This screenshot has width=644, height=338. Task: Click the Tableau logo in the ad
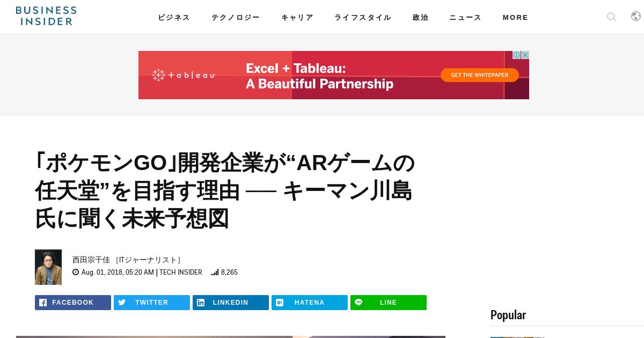coord(184,75)
